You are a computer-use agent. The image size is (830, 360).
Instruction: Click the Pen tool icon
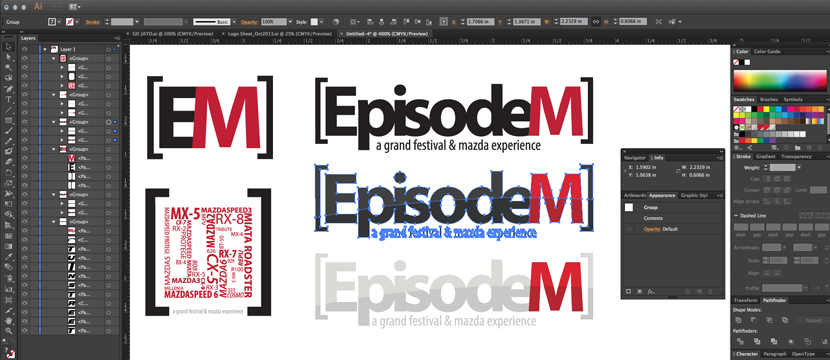(8, 88)
